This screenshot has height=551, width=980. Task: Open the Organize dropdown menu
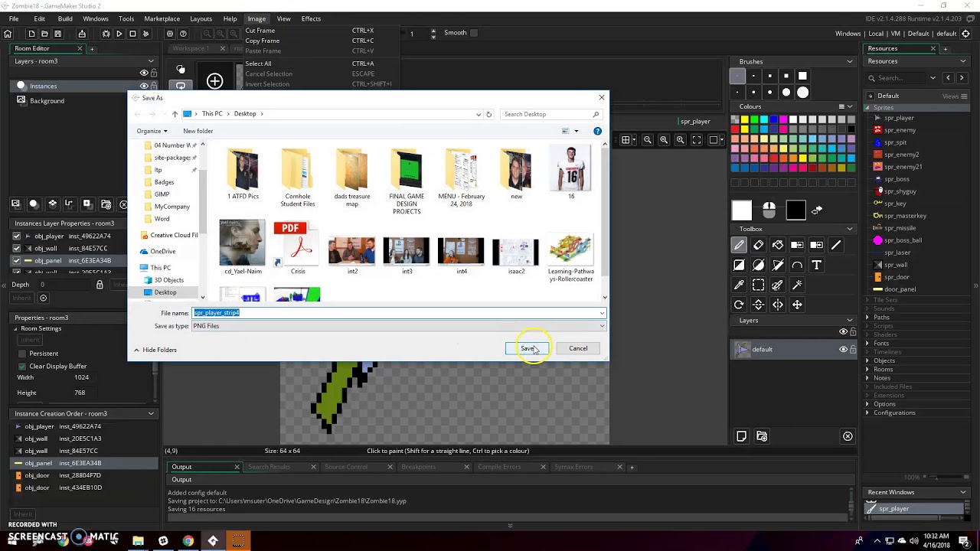[x=152, y=131]
